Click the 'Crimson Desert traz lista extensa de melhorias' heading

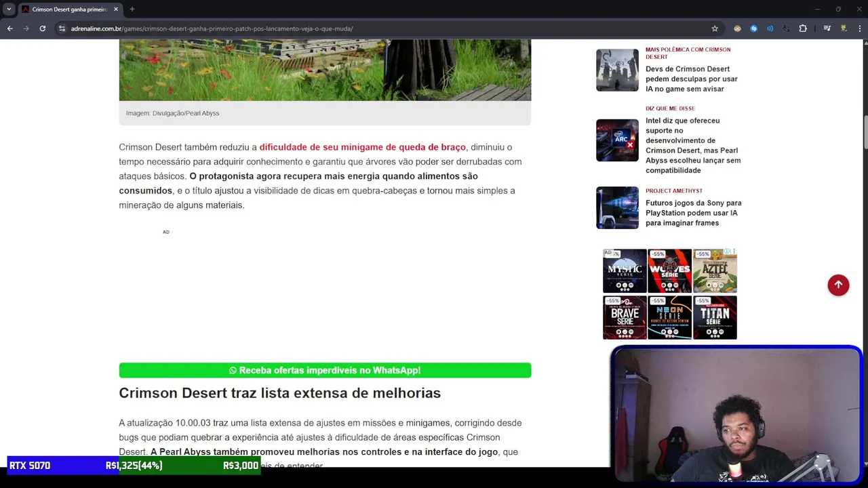point(279,393)
